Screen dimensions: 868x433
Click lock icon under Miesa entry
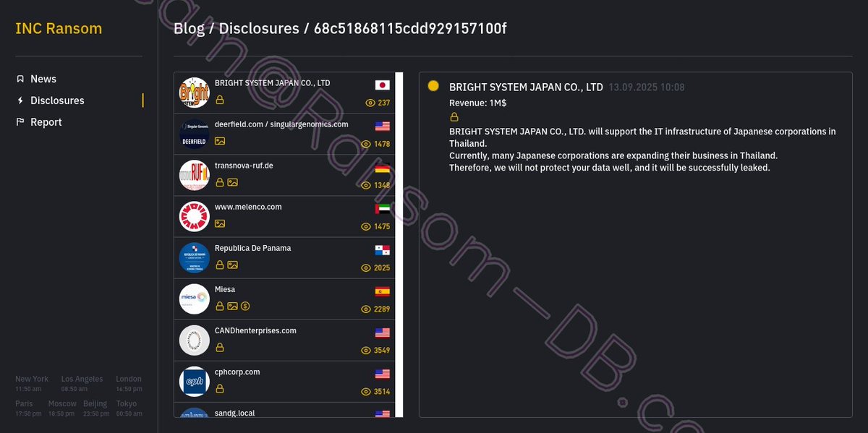pyautogui.click(x=219, y=306)
